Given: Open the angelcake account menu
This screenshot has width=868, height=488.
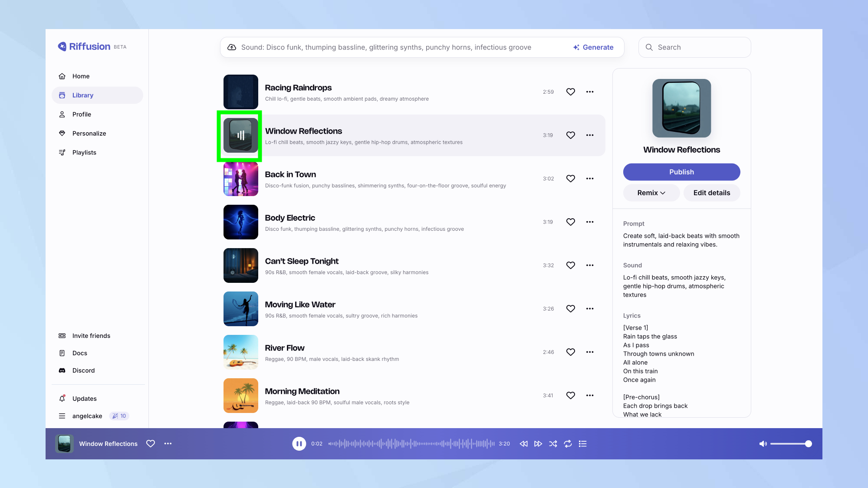Looking at the screenshot, I should click(x=87, y=416).
